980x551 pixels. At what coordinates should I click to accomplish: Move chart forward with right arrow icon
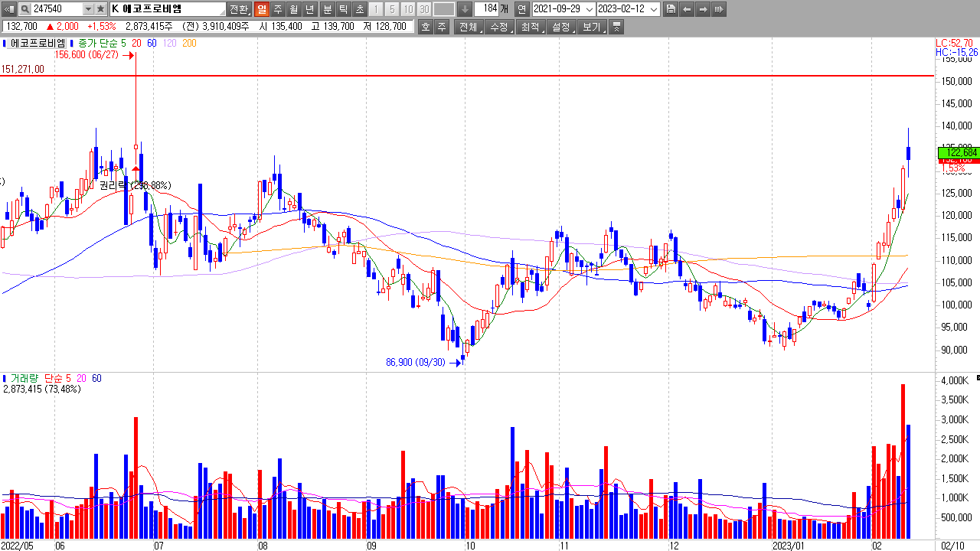(702, 9)
